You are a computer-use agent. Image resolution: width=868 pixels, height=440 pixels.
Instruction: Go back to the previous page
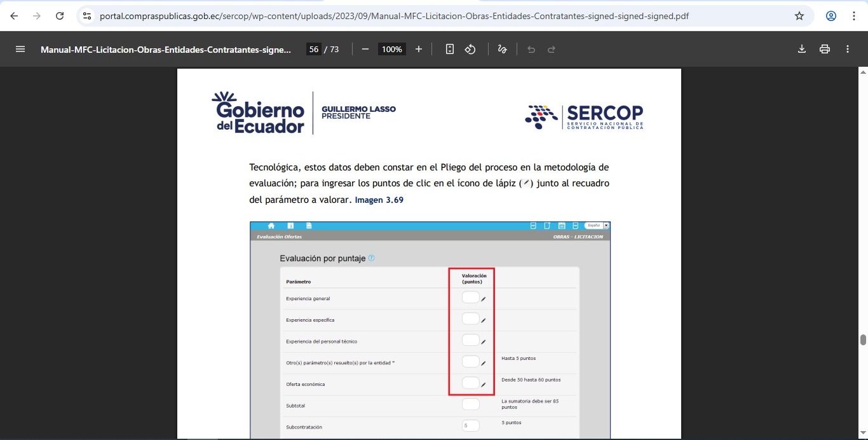click(x=14, y=16)
